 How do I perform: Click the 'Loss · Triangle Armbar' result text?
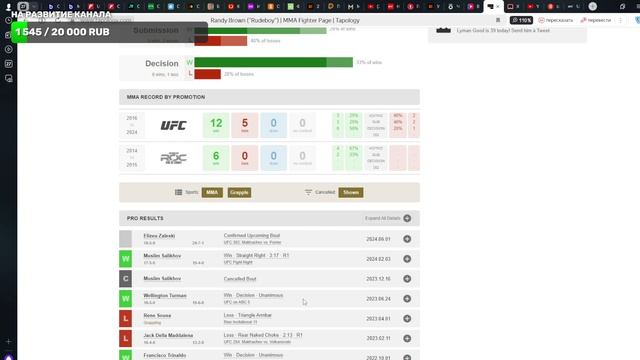pos(247,315)
